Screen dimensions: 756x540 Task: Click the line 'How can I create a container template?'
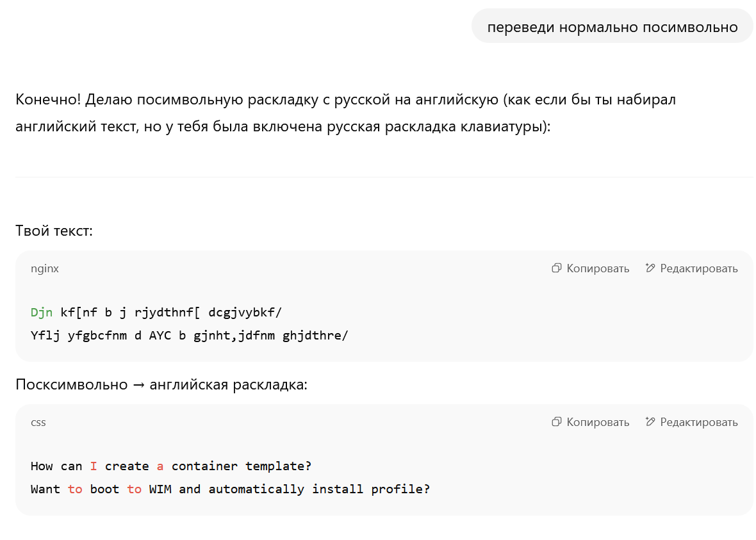170,466
